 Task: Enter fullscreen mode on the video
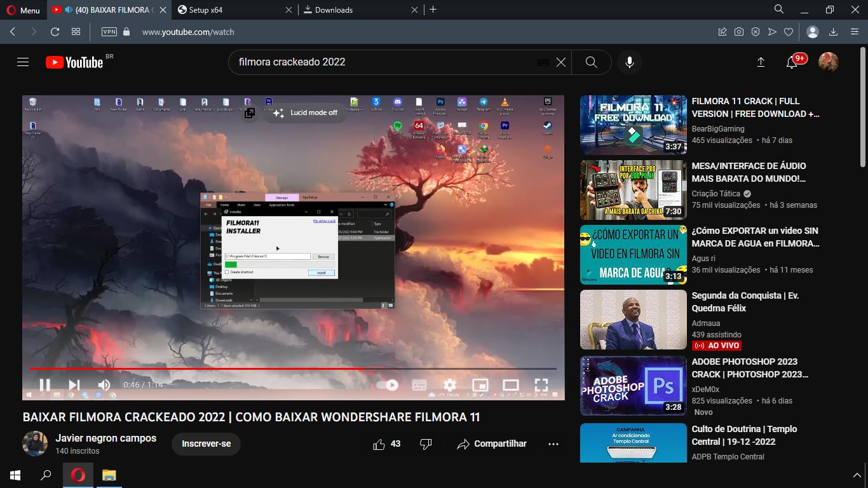point(541,385)
